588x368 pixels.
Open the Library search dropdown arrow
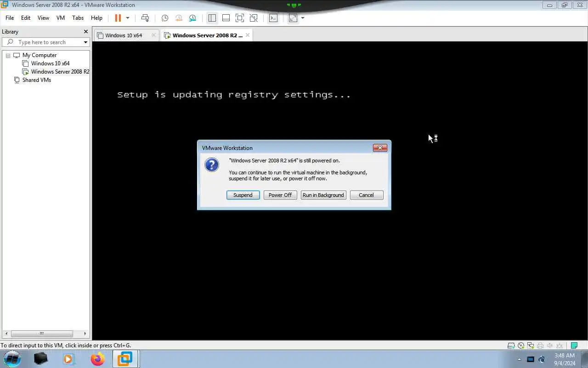tap(85, 42)
